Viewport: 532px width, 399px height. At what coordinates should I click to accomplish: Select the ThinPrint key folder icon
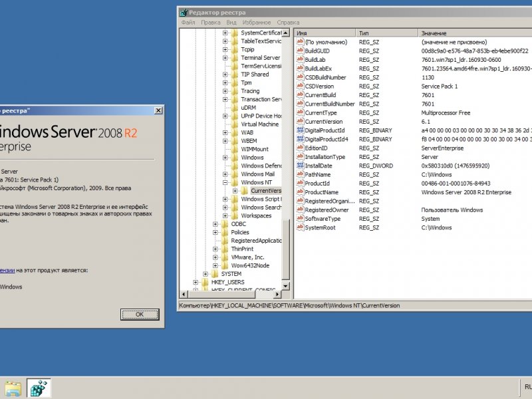(225, 249)
